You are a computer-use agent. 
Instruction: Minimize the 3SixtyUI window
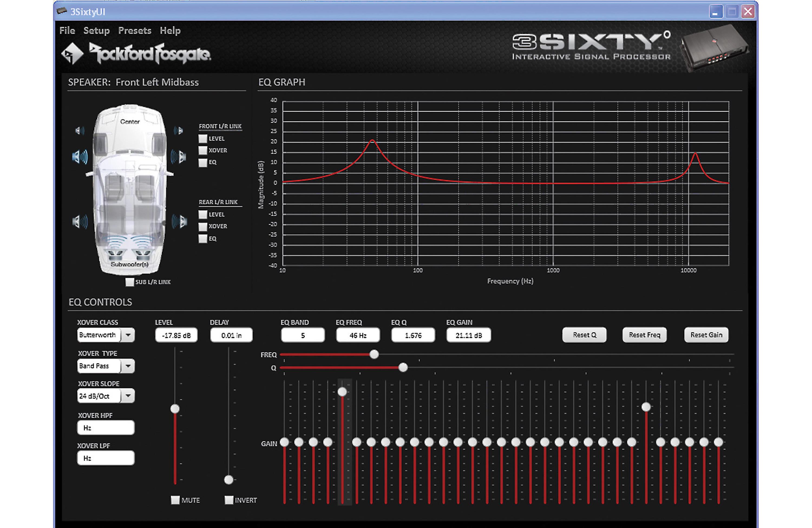(715, 12)
